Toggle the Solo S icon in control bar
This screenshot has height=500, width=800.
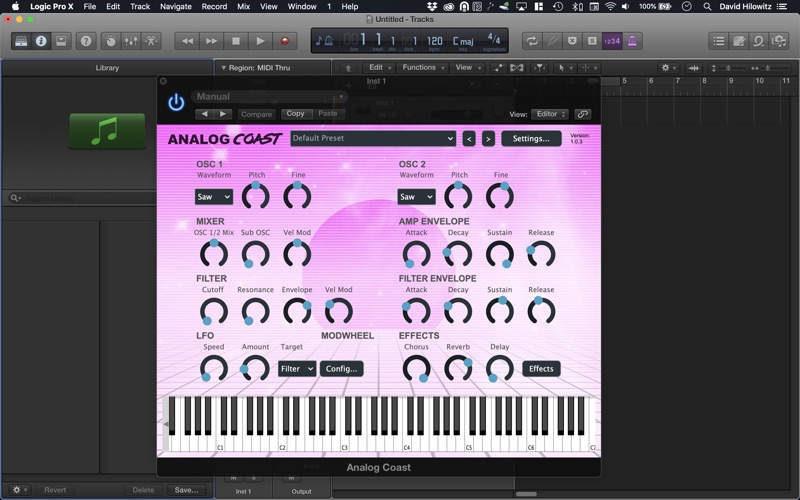tap(592, 41)
